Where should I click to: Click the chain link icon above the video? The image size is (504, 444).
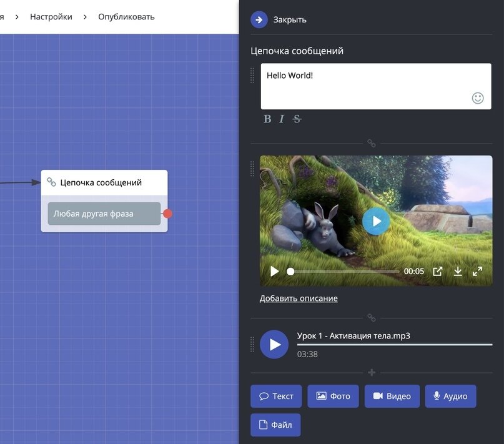coord(371,143)
